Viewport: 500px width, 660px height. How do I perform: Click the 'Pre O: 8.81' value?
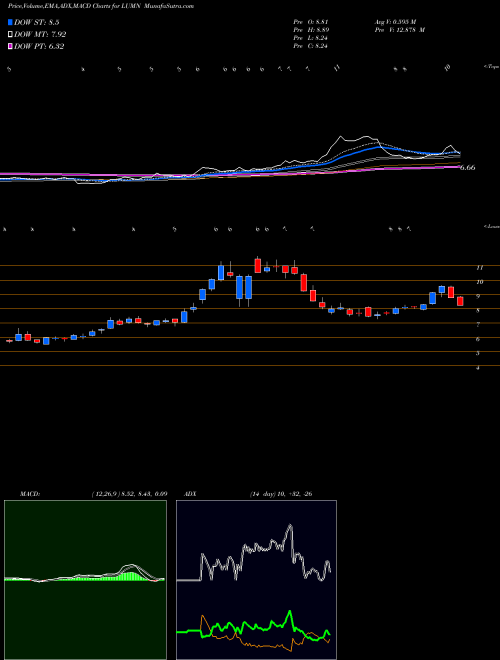(x=311, y=21)
